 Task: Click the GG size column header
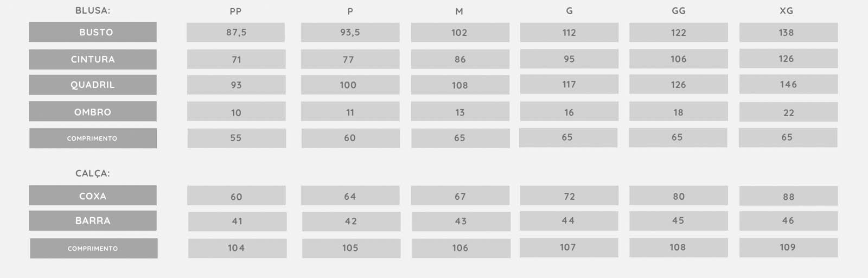[678, 10]
